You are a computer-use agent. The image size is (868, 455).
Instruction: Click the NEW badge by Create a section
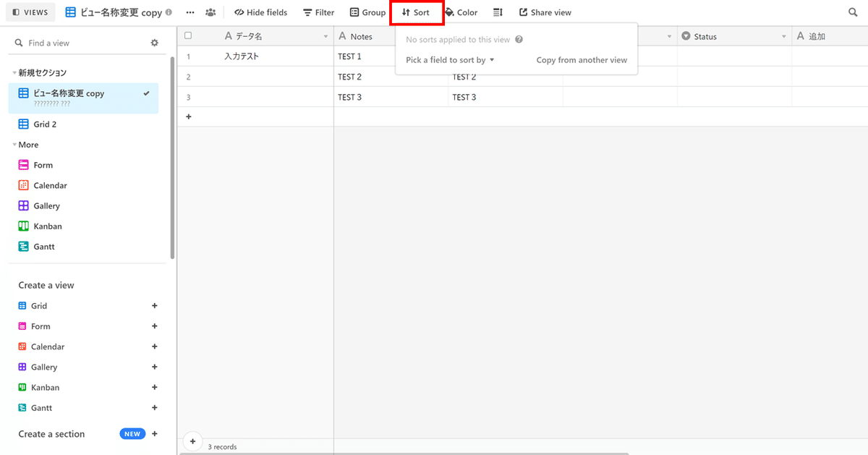coord(132,434)
